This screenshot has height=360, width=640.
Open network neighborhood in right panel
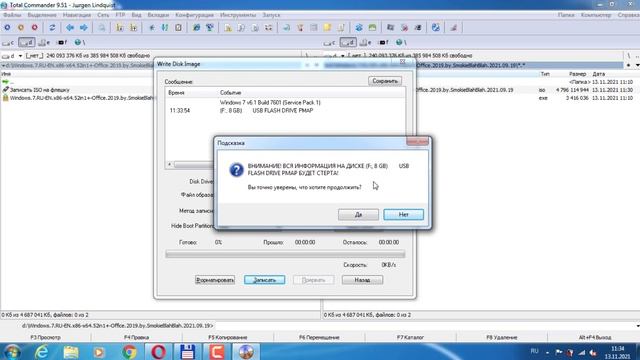[401, 42]
